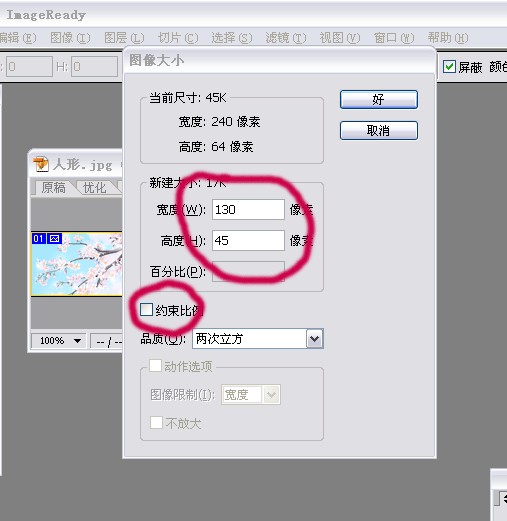Viewport: 507px width, 521px height.
Task: Click the 宽度 width field showing 130
Action: (248, 210)
